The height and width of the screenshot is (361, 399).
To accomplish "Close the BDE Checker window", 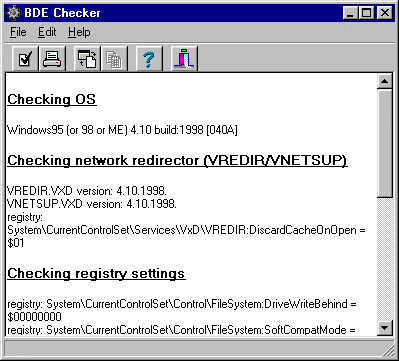I will (385, 13).
